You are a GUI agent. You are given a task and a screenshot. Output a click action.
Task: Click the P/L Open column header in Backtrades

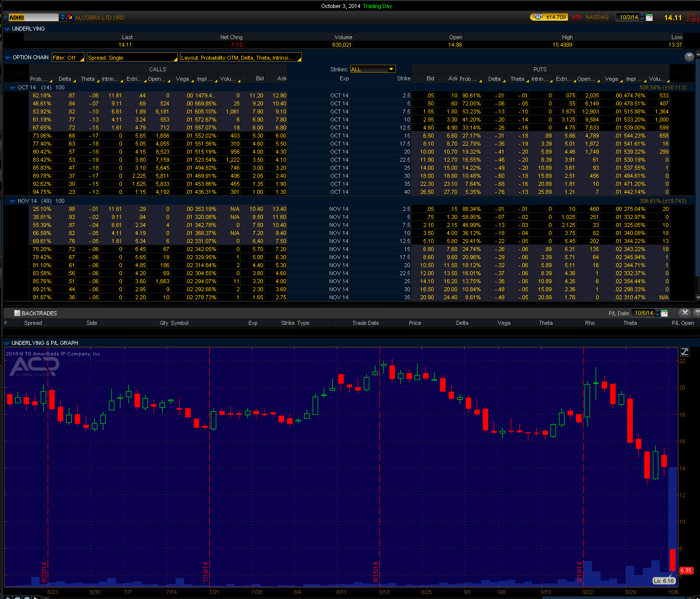[683, 323]
